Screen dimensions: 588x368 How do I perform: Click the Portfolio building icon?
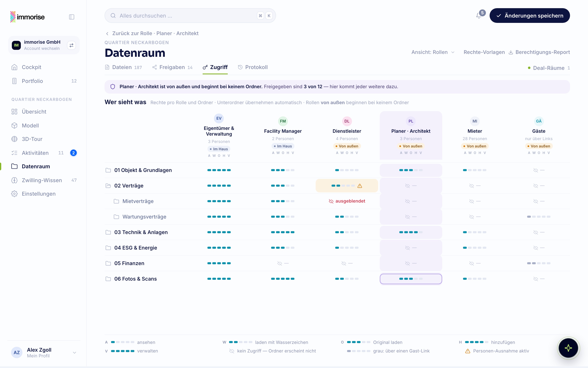tap(14, 81)
